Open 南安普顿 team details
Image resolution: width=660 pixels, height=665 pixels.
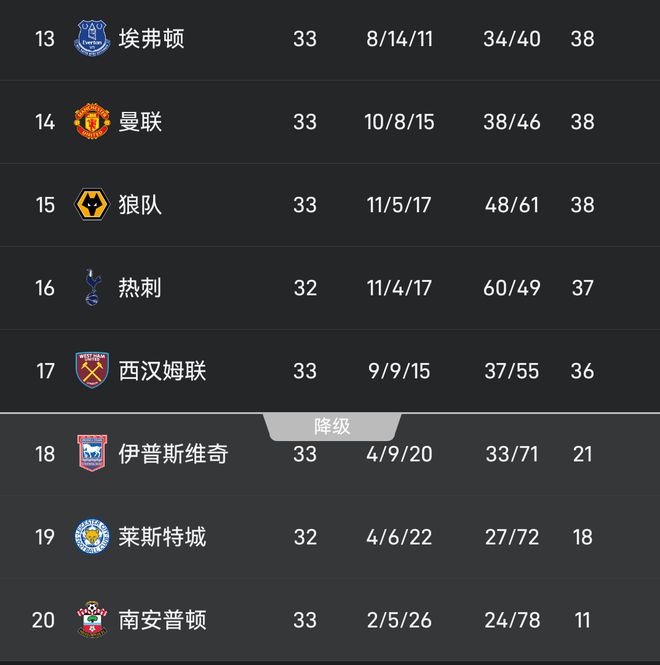coord(162,620)
